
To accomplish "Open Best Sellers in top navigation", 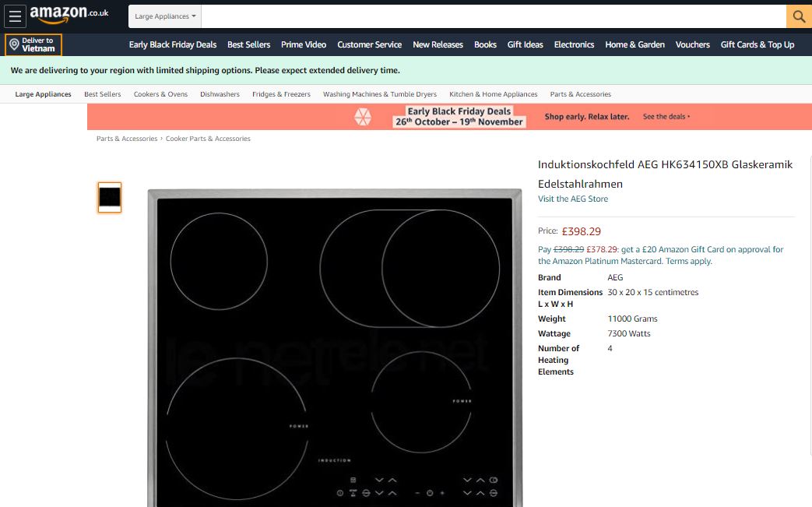I will coord(248,44).
